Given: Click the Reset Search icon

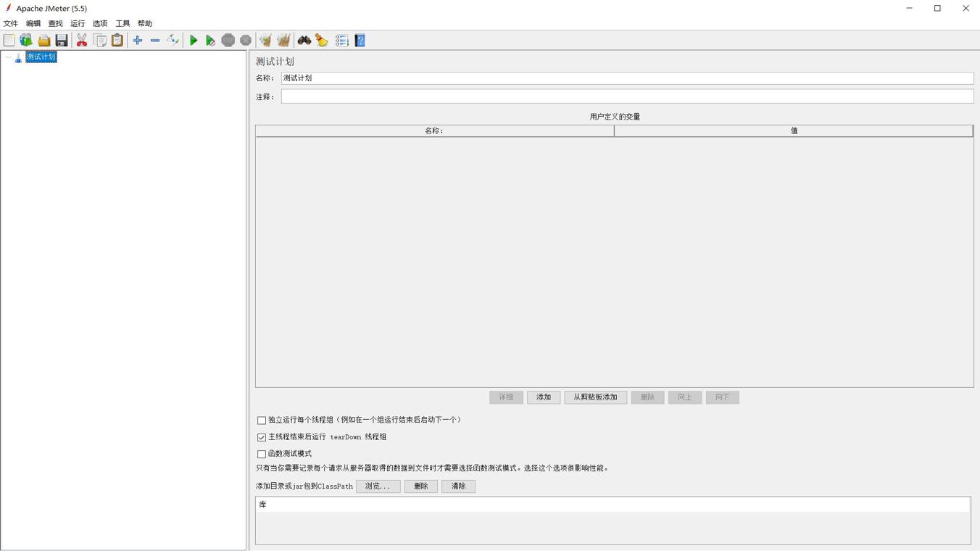Looking at the screenshot, I should click(x=322, y=41).
